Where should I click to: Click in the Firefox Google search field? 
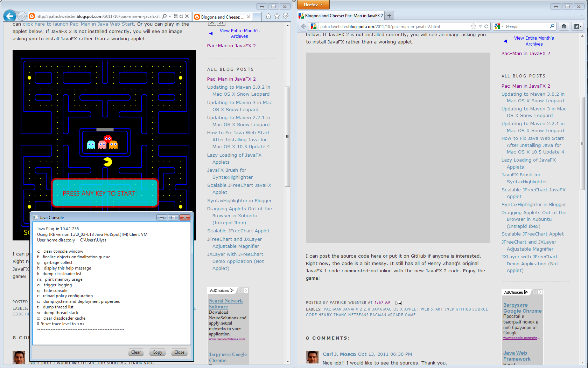pos(527,27)
